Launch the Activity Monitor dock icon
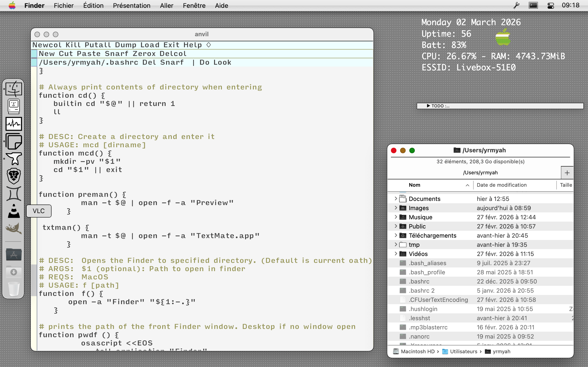Screen dimensions: 588x367 click(x=14, y=124)
